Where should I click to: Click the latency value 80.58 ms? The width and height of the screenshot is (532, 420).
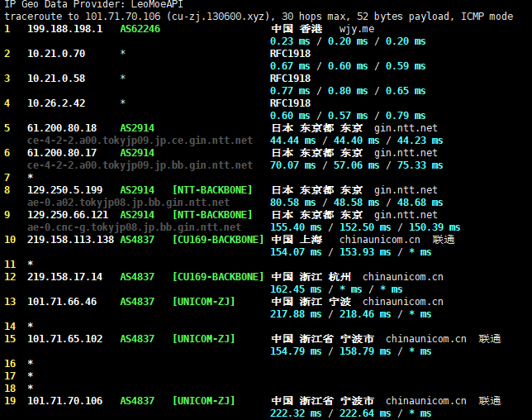tap(292, 203)
